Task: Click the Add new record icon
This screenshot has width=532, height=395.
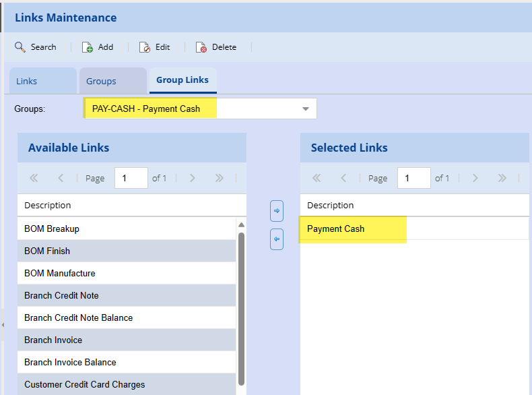Action: pyautogui.click(x=88, y=47)
